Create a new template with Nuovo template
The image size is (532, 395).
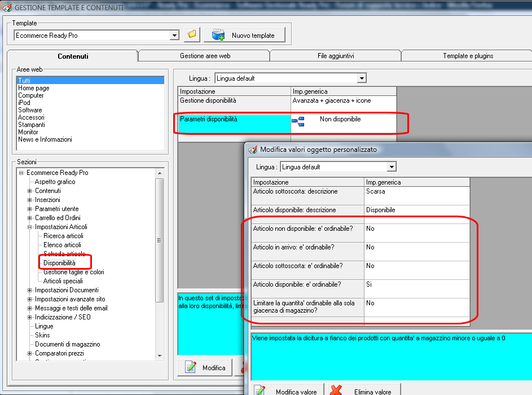(x=244, y=34)
